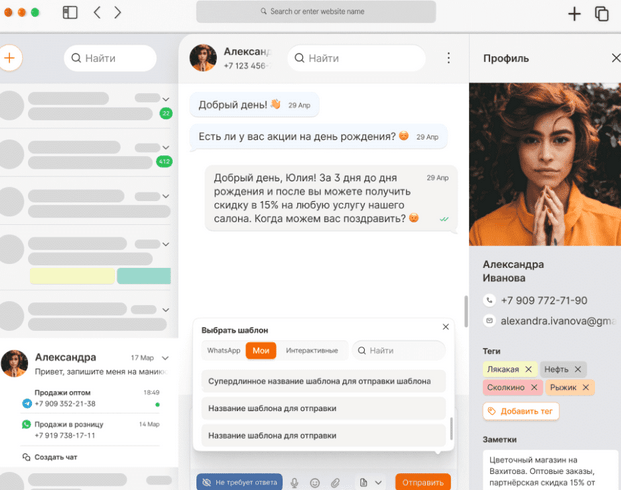621x490 pixels.
Task: Click the paperclip attach file icon
Action: click(x=335, y=482)
